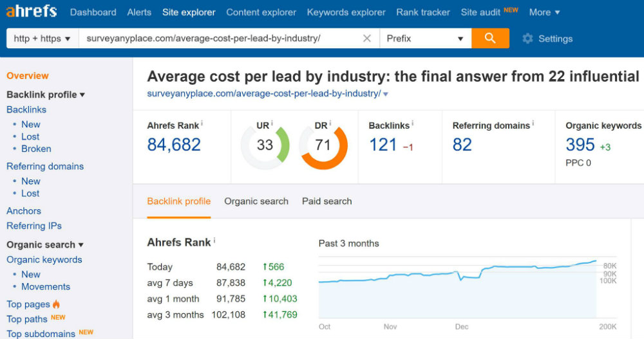The image size is (644, 339).
Task: Collapse the Backlink profile sidebar section
Action: 46,95
